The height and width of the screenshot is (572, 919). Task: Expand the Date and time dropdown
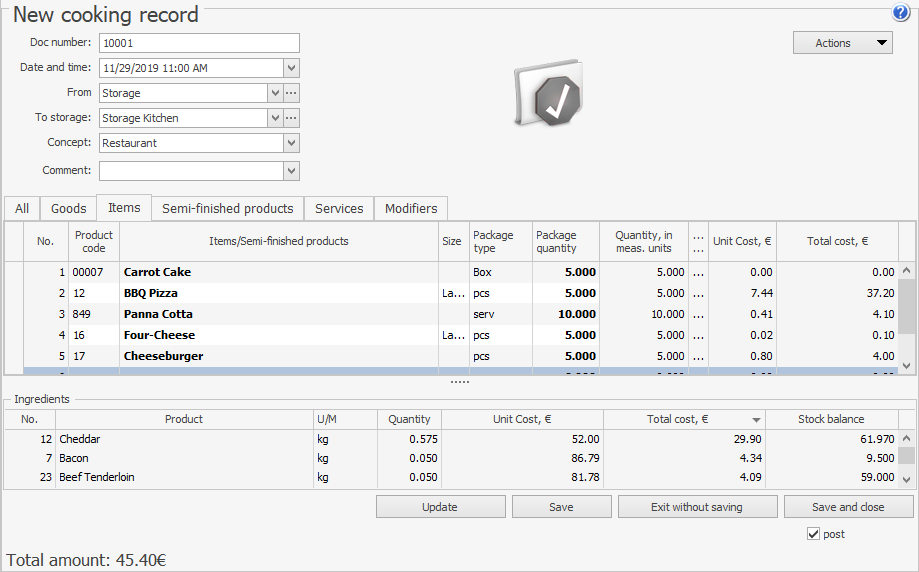(x=291, y=68)
